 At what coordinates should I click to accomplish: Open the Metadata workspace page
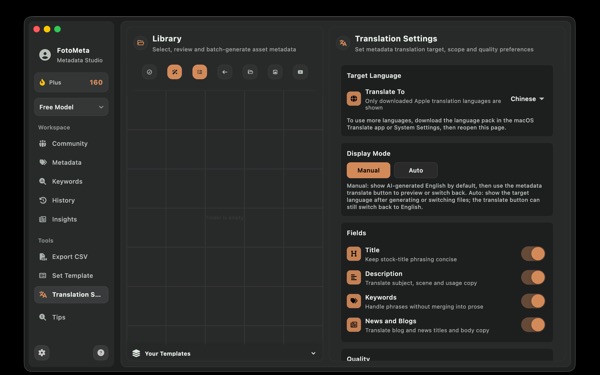[x=71, y=162]
